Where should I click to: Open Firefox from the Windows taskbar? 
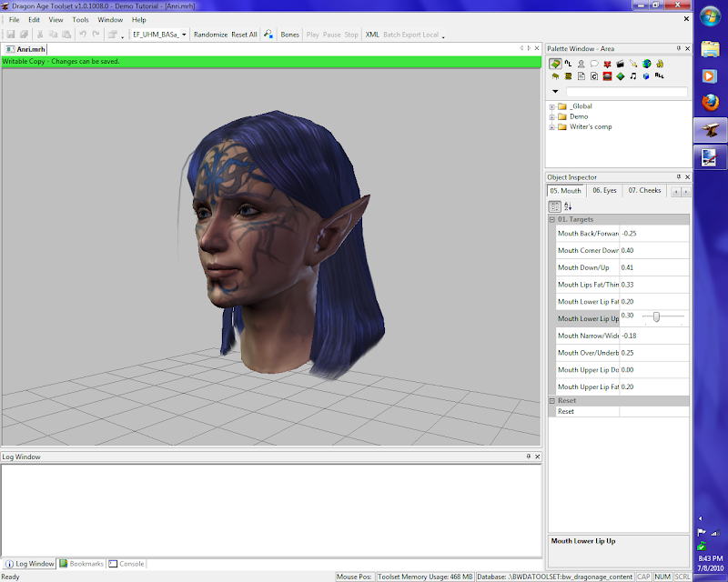pyautogui.click(x=710, y=103)
